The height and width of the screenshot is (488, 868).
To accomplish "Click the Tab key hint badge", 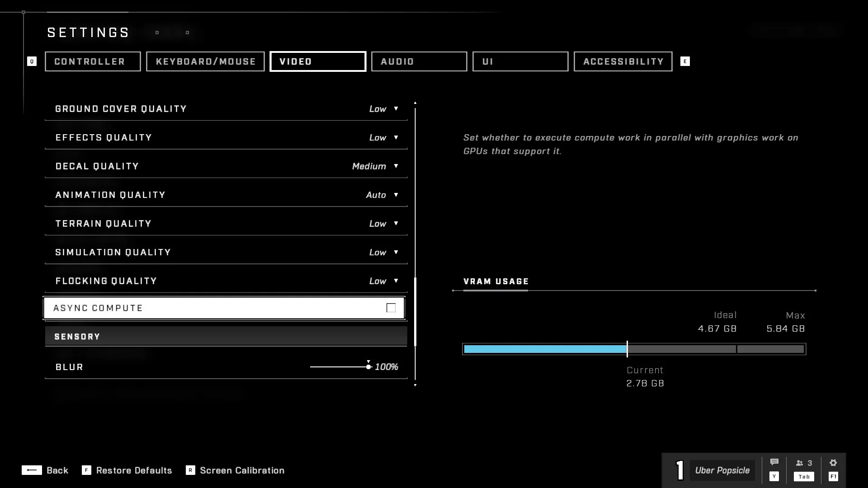I will coord(804,477).
